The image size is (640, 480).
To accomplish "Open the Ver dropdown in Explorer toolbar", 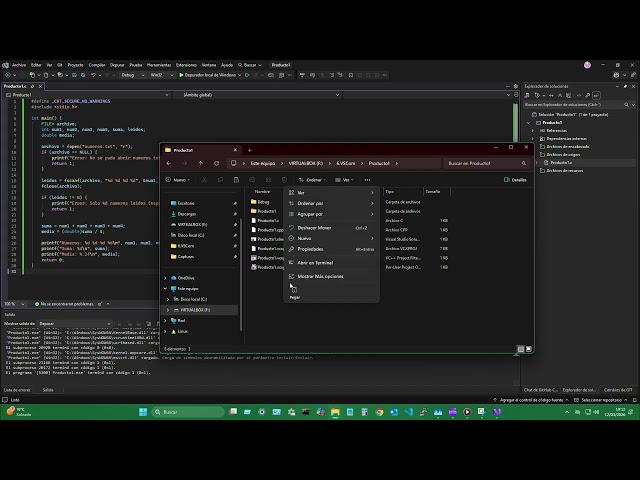I will [x=344, y=180].
